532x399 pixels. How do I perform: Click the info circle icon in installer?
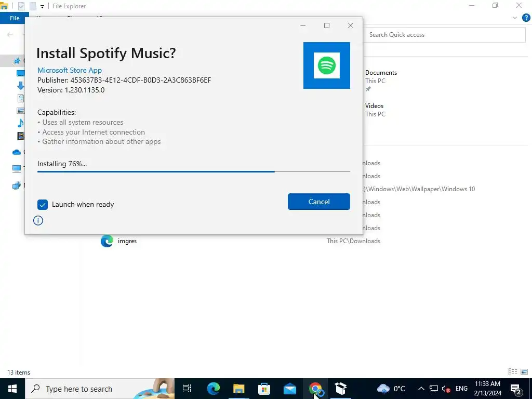point(38,220)
